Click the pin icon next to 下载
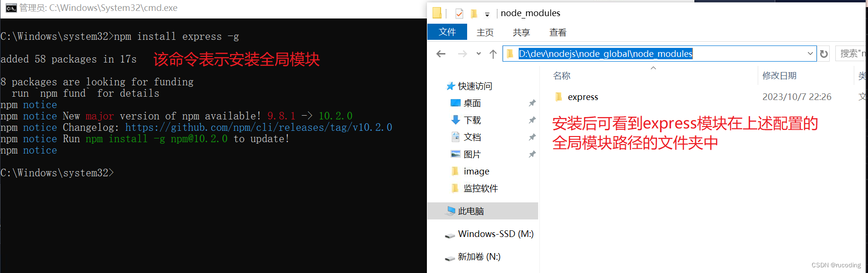The height and width of the screenshot is (273, 868). [x=532, y=120]
